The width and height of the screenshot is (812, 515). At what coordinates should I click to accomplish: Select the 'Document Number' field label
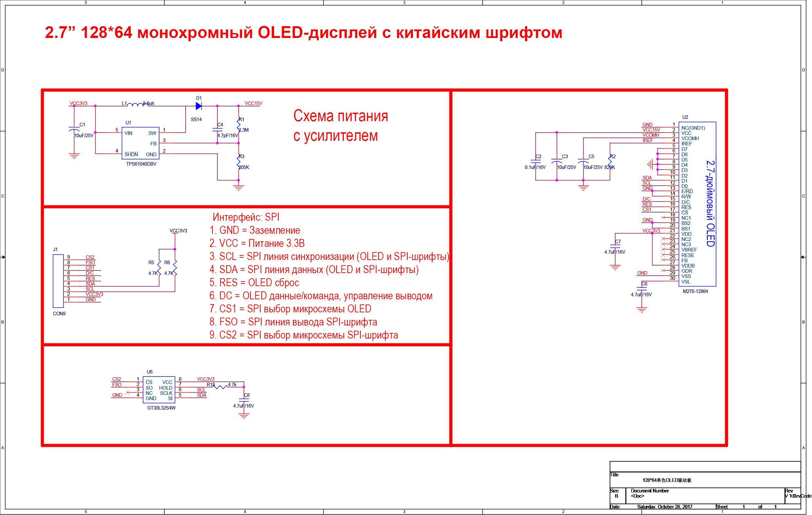650,491
